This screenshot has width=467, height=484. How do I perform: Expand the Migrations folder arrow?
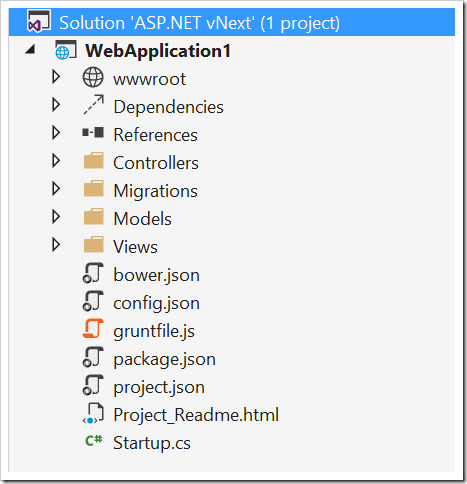tap(56, 189)
